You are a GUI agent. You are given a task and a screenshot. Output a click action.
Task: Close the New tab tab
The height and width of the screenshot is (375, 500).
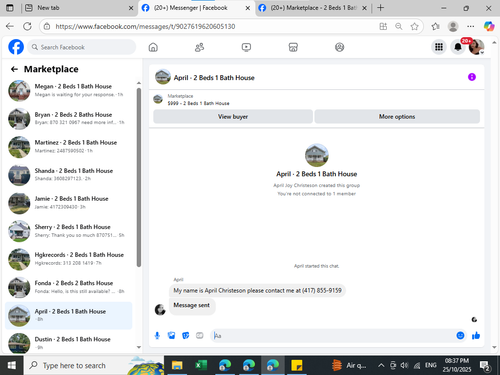click(x=131, y=8)
